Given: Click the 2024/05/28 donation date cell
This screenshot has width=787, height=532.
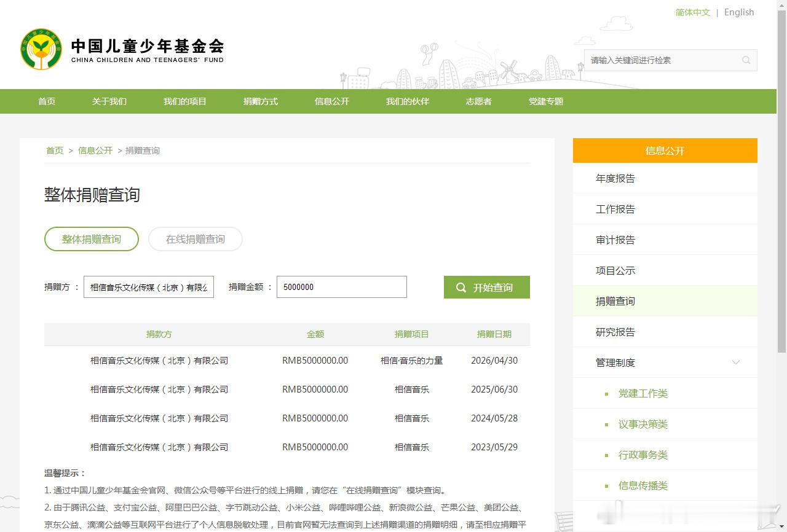Looking at the screenshot, I should 494,418.
